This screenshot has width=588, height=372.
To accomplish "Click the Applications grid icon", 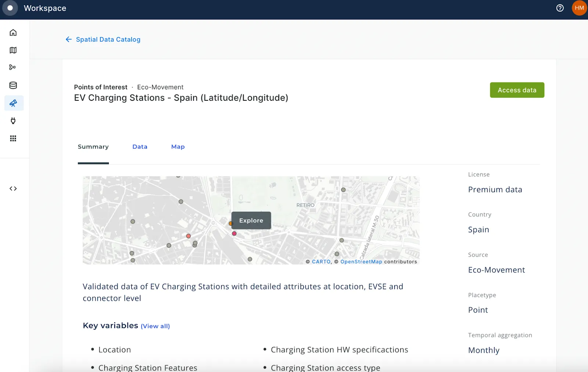I will 13,138.
